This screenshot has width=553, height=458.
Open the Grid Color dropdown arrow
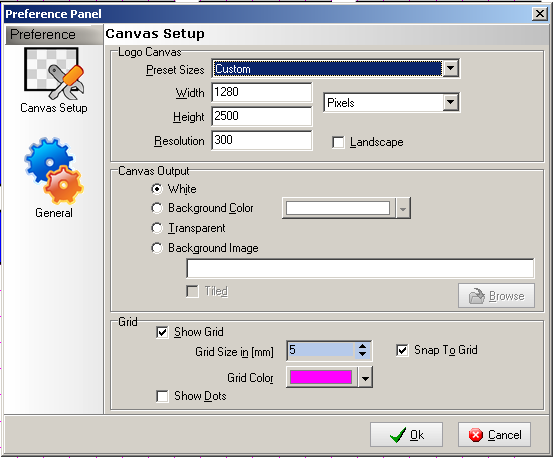tap(365, 378)
